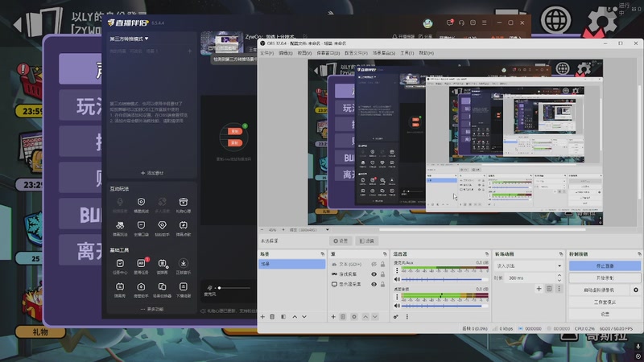Open the 礼物心愿 gift box icon
The image size is (644, 362).
pos(184,202)
